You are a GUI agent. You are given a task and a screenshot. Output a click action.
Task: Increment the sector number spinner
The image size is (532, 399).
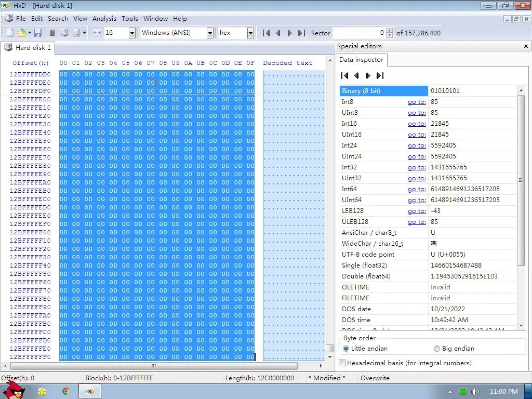390,31
